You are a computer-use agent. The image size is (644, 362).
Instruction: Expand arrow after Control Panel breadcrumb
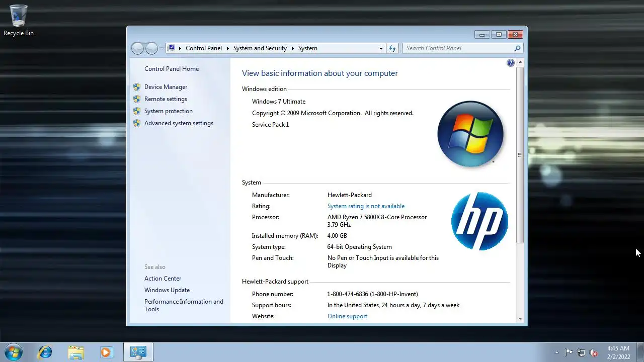[x=227, y=48]
